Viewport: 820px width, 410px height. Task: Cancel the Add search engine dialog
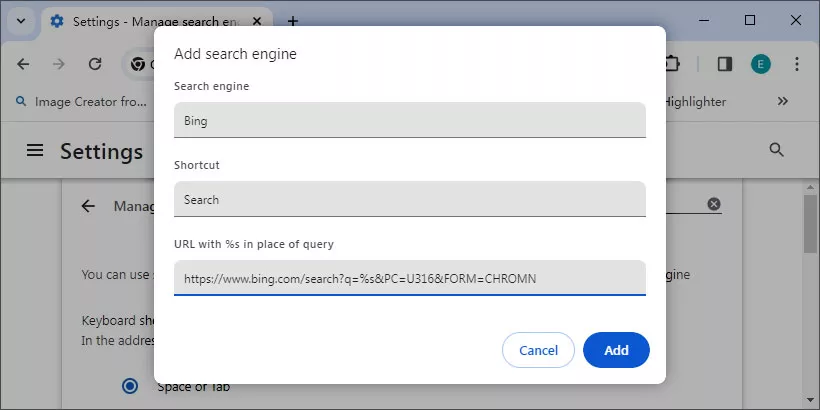point(538,350)
